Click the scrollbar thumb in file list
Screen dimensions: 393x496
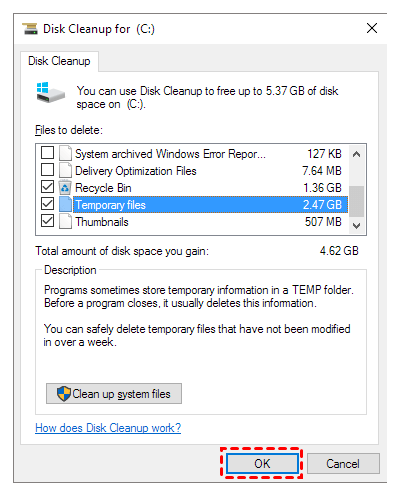[x=356, y=201]
